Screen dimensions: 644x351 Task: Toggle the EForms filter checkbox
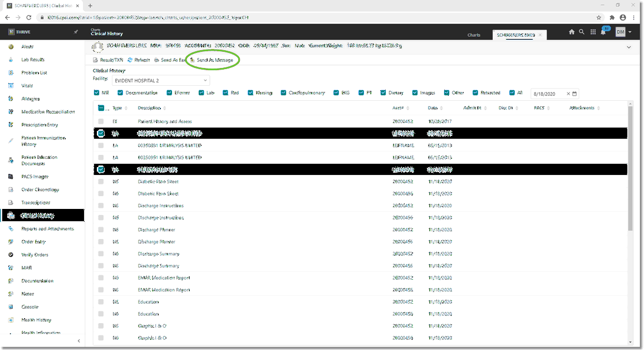pyautogui.click(x=169, y=93)
